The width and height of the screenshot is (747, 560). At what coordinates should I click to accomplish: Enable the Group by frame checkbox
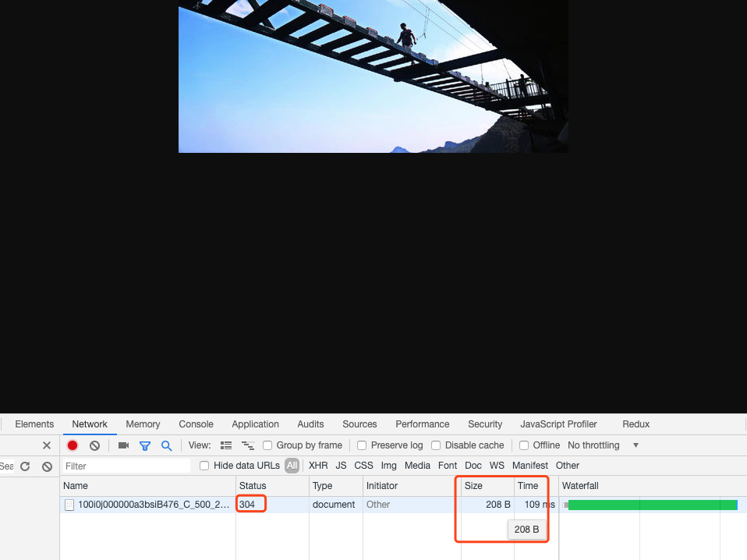tap(267, 445)
